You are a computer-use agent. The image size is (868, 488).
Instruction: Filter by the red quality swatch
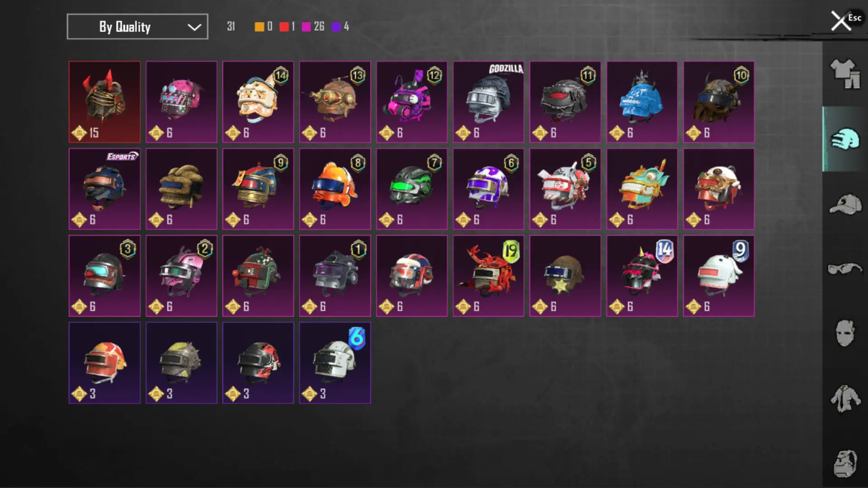284,27
